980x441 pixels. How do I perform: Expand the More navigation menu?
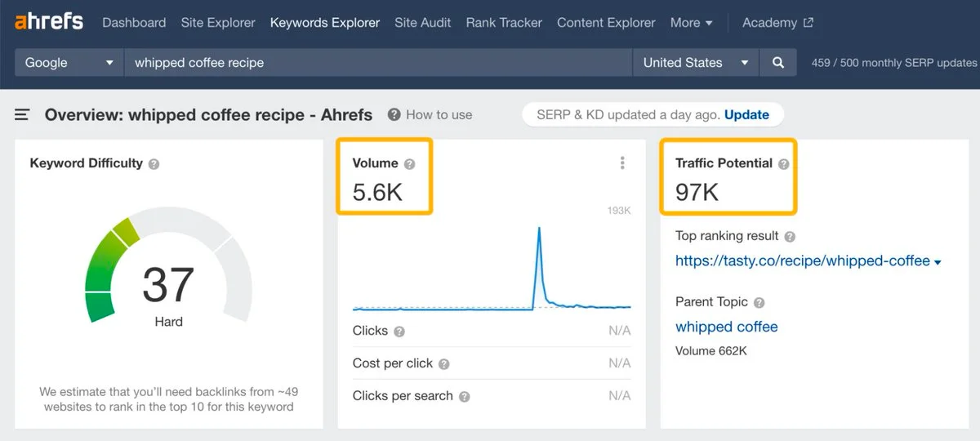coord(691,23)
